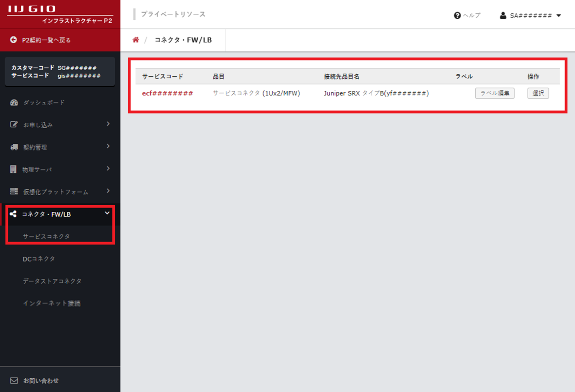This screenshot has width=575, height=392.
Task: Click the 仮想化プラットフォーム server icon
Action: [x=14, y=191]
